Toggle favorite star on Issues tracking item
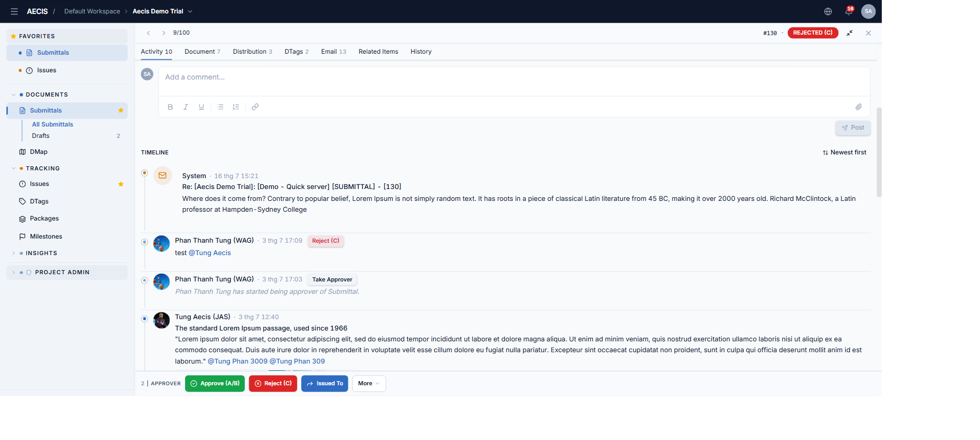 121,184
